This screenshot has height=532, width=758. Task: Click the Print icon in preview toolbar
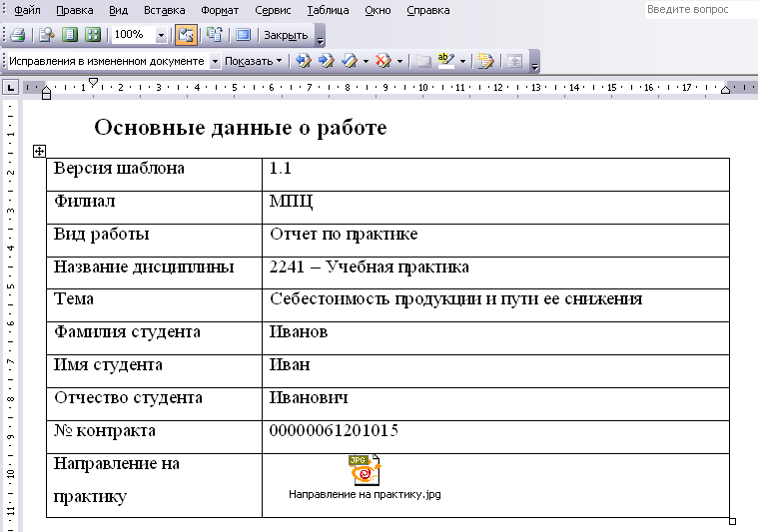[18, 35]
